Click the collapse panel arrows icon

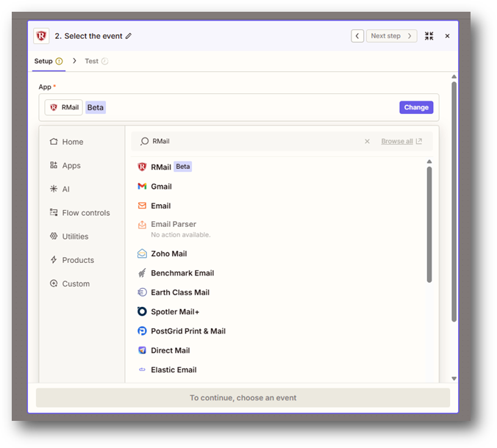point(429,36)
